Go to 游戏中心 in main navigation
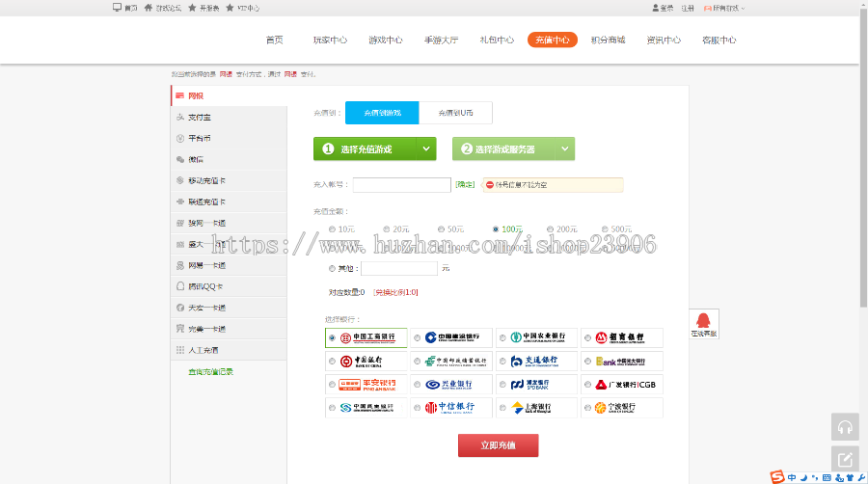This screenshot has height=484, width=868. pos(385,40)
